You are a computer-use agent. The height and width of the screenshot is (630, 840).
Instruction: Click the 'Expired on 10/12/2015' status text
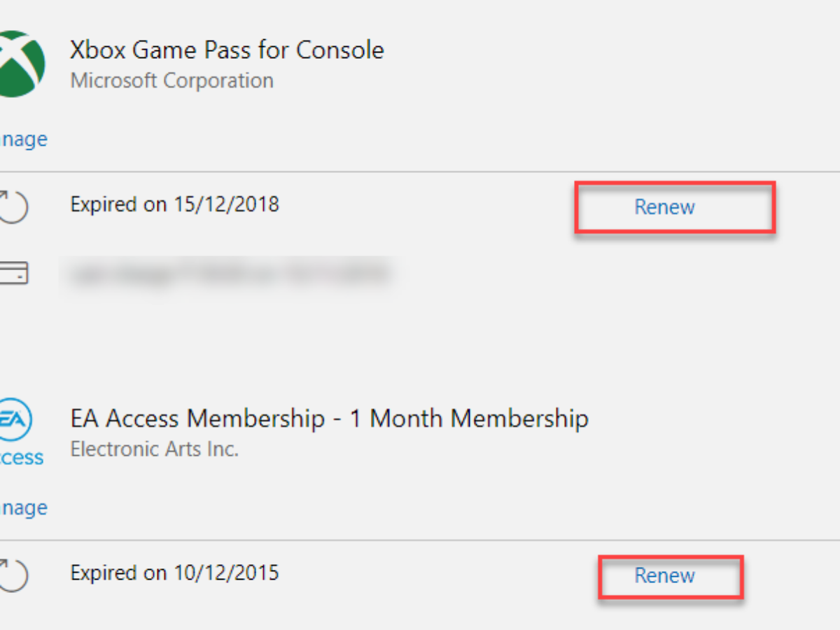tap(174, 573)
